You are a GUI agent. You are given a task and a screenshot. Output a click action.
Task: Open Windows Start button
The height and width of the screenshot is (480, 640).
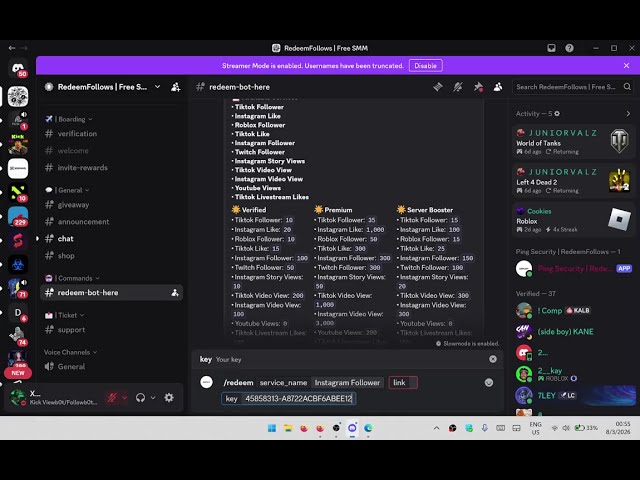click(272, 428)
